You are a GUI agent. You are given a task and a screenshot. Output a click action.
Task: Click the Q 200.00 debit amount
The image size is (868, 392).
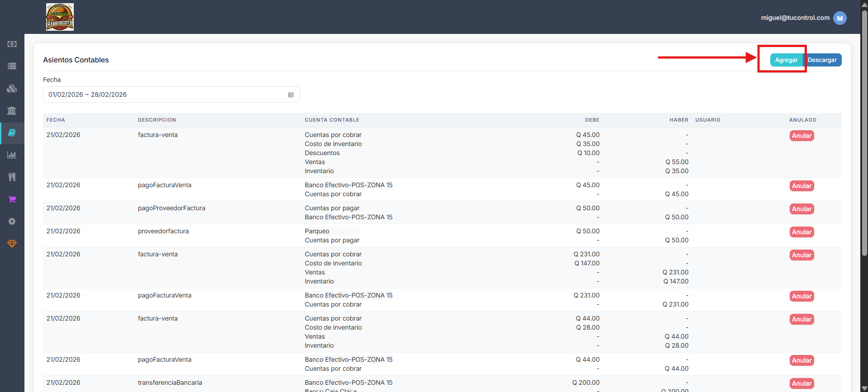coord(586,383)
